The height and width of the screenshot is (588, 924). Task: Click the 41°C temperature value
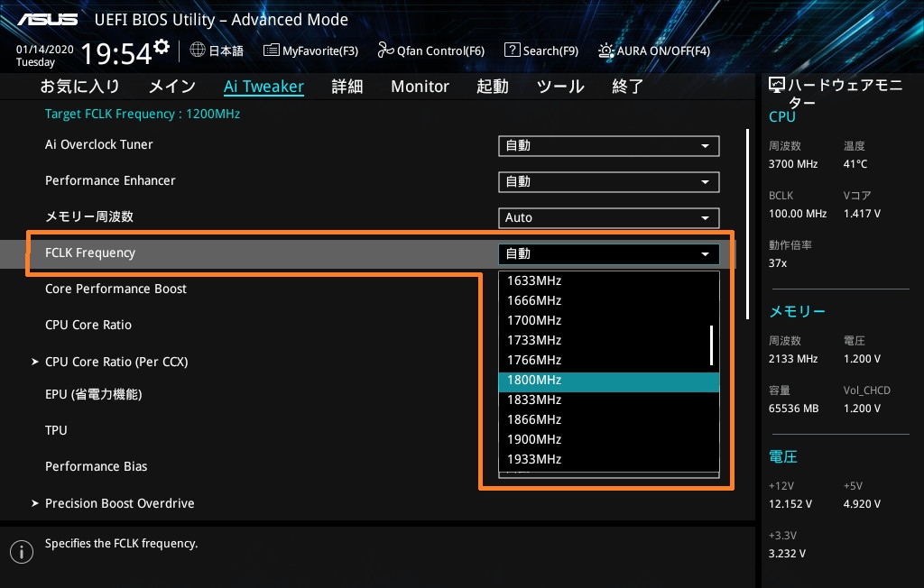coord(855,164)
